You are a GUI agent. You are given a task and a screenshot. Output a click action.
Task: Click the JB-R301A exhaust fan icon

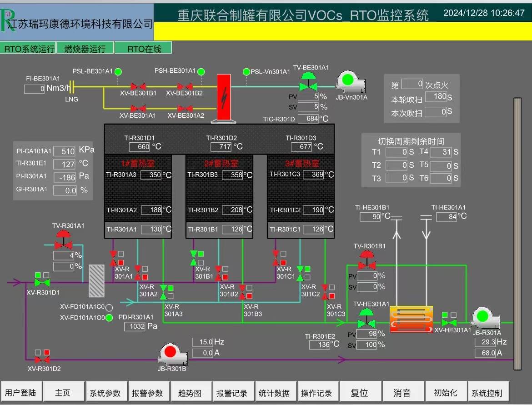pyautogui.click(x=482, y=317)
